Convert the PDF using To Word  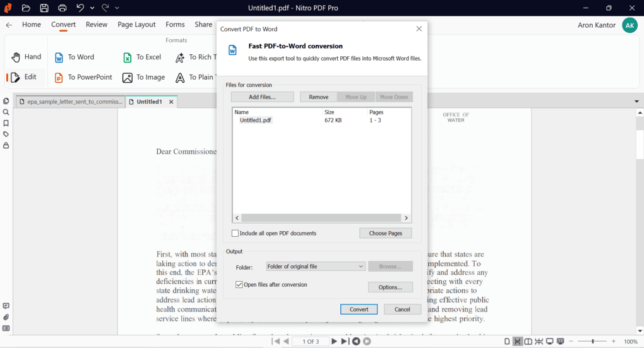coord(75,57)
